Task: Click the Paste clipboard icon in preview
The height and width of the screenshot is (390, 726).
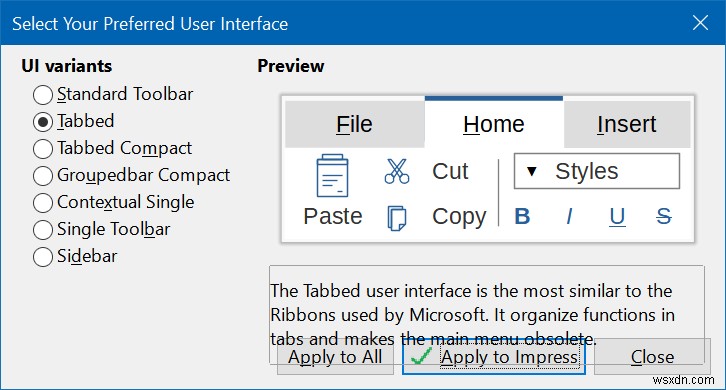Action: coord(332,176)
